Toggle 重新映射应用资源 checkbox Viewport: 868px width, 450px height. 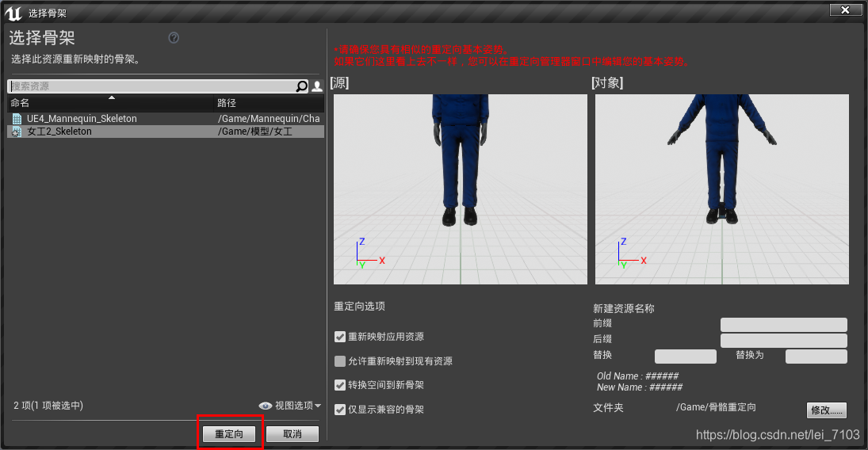340,337
